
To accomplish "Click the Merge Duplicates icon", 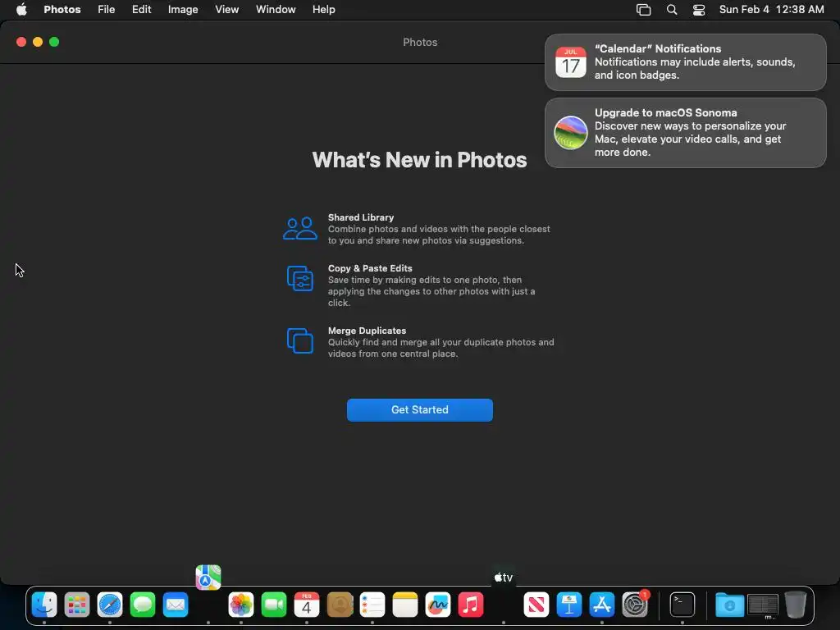I will tap(300, 340).
